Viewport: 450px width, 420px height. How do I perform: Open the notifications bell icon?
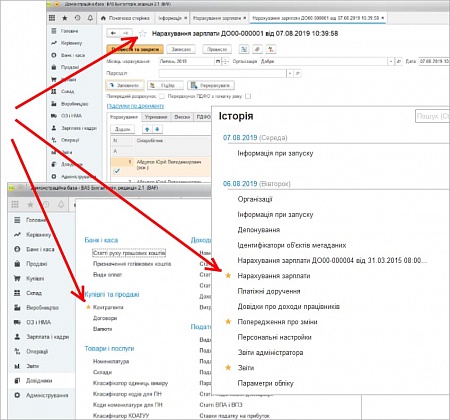coord(90,18)
